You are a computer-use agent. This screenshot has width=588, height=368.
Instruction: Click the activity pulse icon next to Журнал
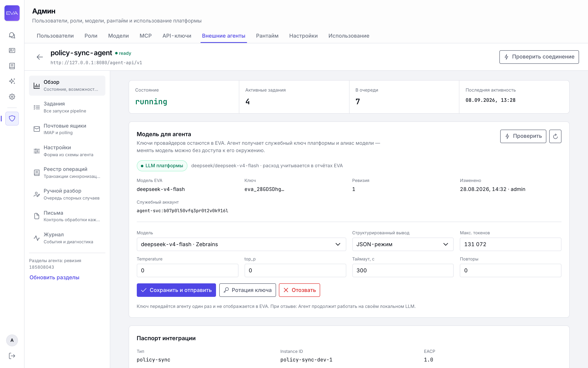pos(37,238)
